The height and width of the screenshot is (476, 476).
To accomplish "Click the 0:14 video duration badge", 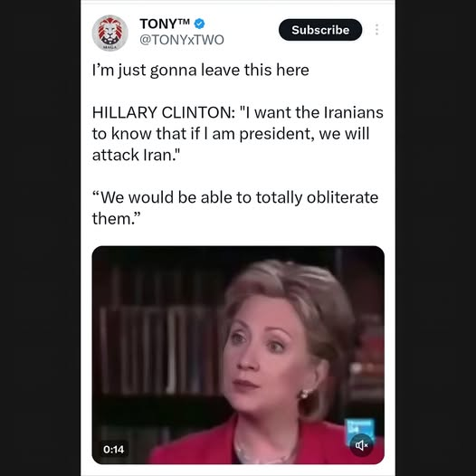I will click(113, 449).
